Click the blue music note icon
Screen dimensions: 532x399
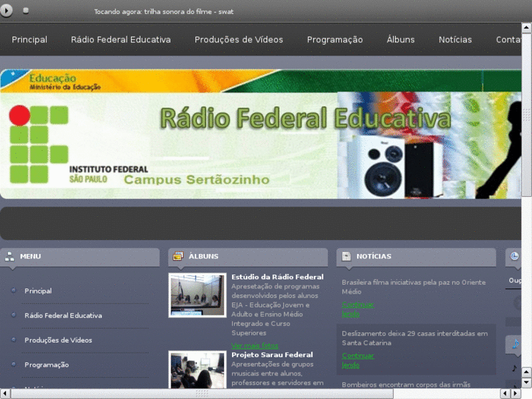coord(516,344)
